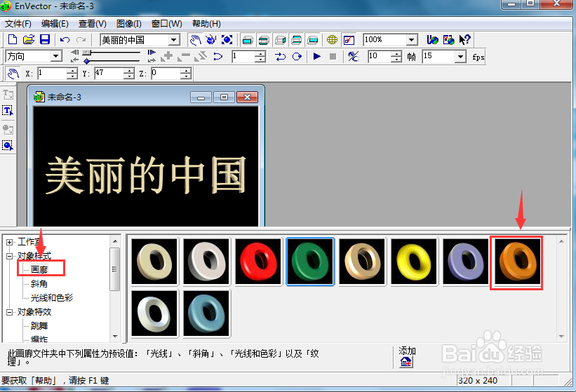Choose the yellow torus style thumbnail
The width and height of the screenshot is (576, 392).
(414, 262)
